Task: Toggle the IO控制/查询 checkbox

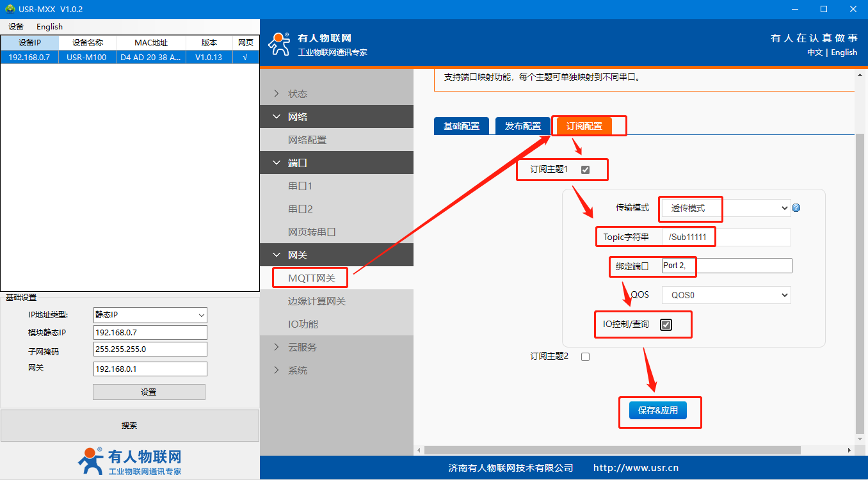Action: [666, 324]
